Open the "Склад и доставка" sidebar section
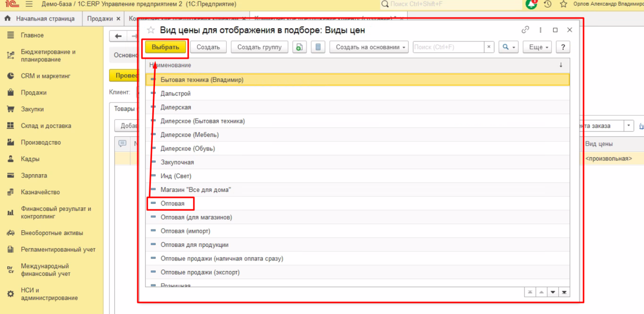The width and height of the screenshot is (644, 314). [x=46, y=126]
